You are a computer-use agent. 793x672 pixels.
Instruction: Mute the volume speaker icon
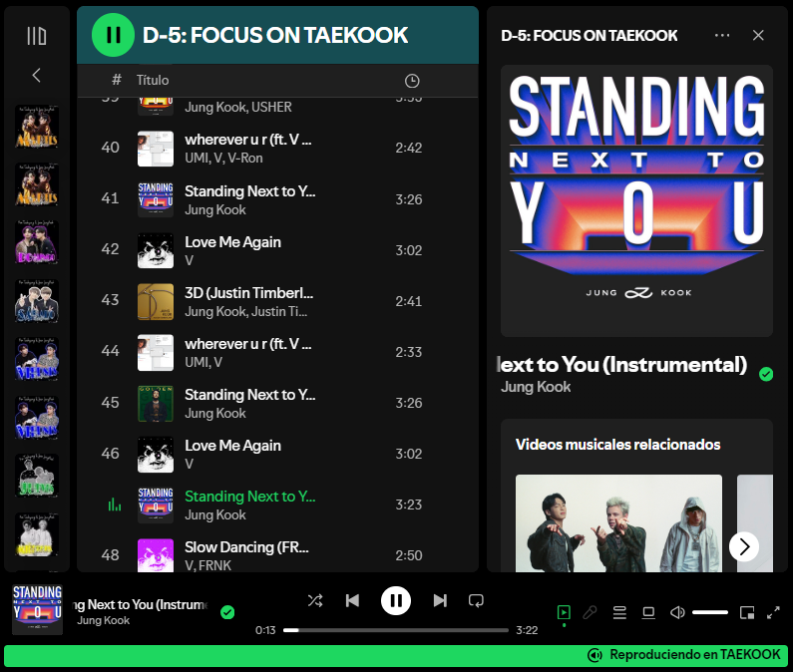(677, 612)
